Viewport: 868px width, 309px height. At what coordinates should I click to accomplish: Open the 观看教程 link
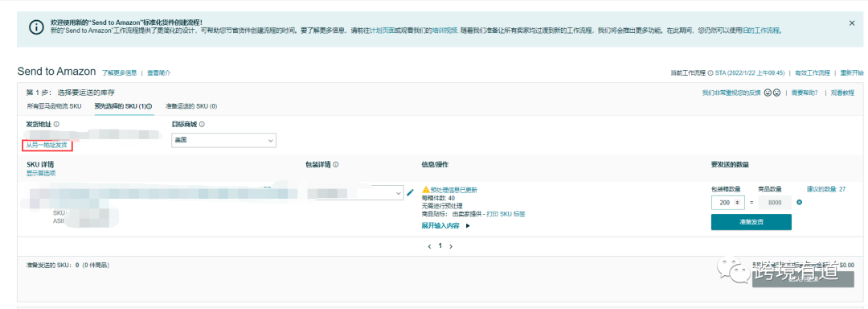tap(842, 93)
